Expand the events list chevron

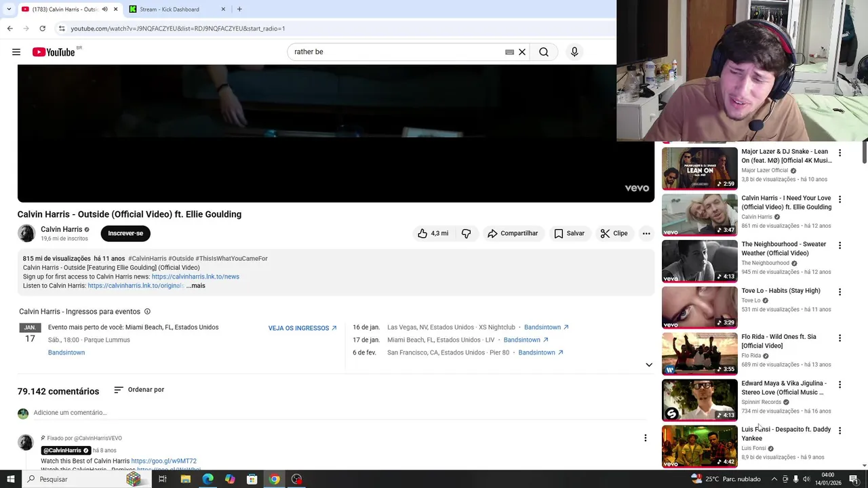(x=649, y=365)
